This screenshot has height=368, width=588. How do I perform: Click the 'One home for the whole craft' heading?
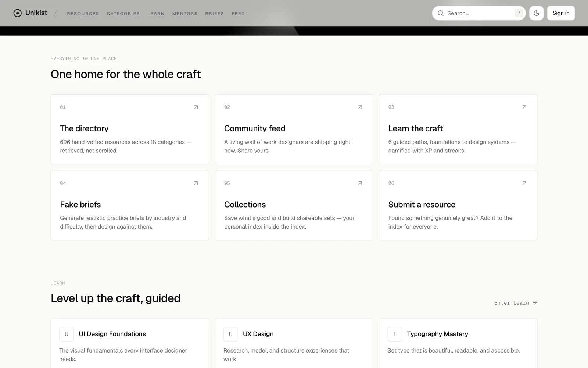pos(126,74)
